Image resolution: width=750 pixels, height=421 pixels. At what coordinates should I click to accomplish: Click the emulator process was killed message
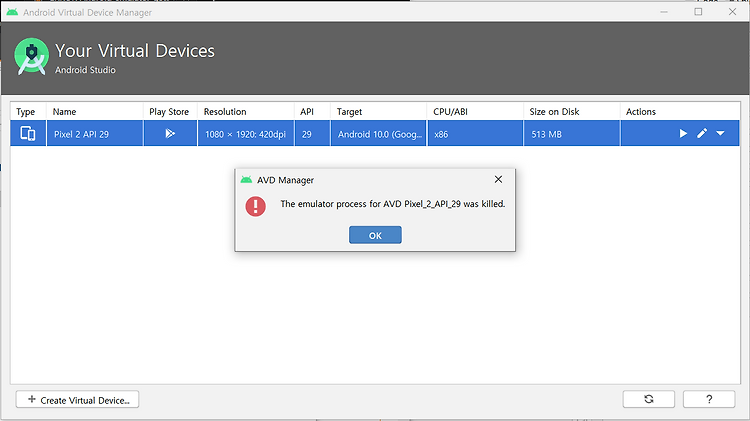(x=393, y=204)
